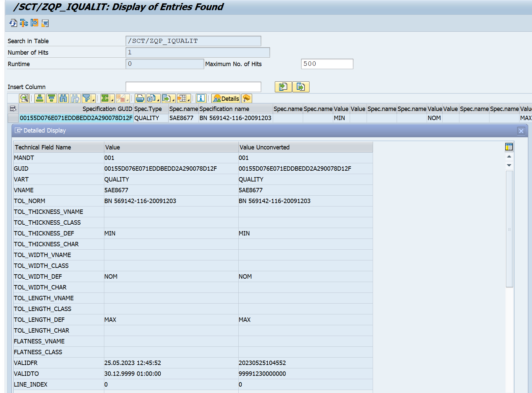Click the Print icon in ALV toolbar
532x393 pixels.
[x=140, y=98]
